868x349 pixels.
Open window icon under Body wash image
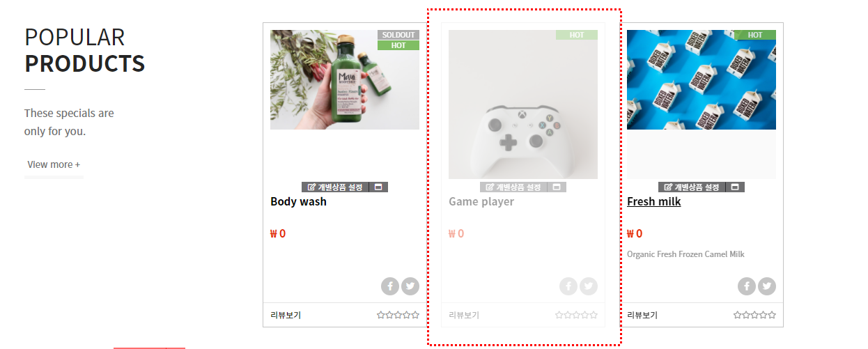(x=379, y=187)
